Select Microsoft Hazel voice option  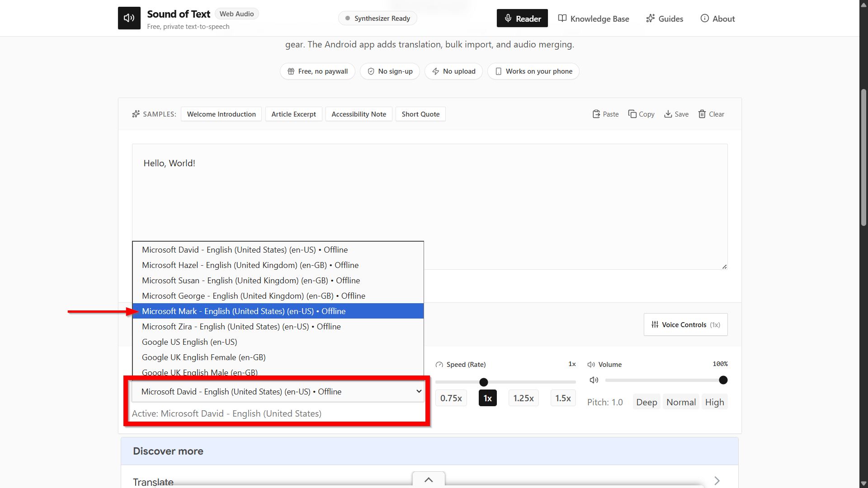(278, 265)
